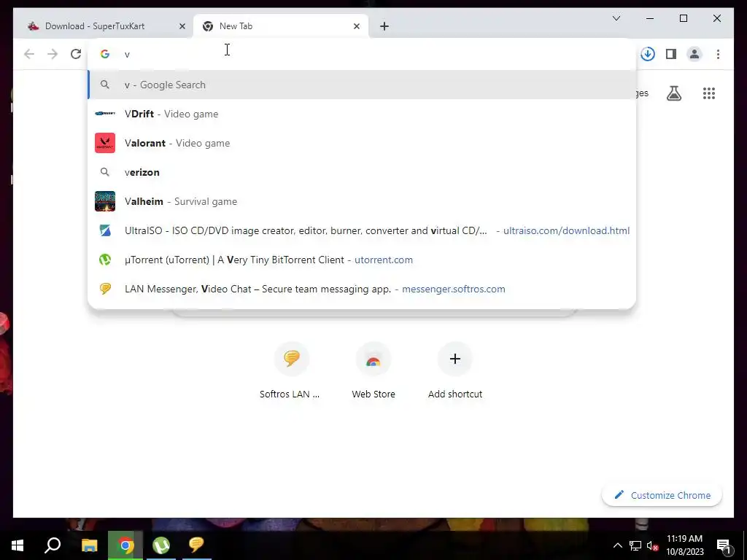Choose the VDrift video game suggestion
The image size is (747, 560).
click(362, 114)
